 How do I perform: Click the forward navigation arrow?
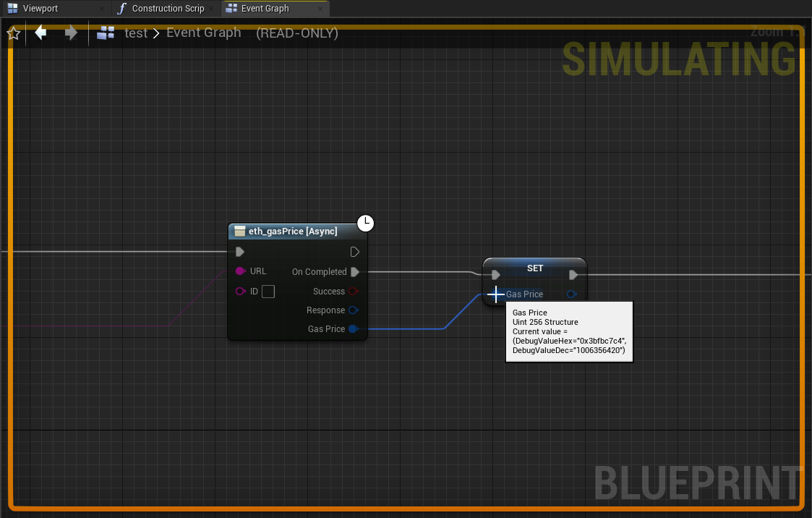(71, 33)
